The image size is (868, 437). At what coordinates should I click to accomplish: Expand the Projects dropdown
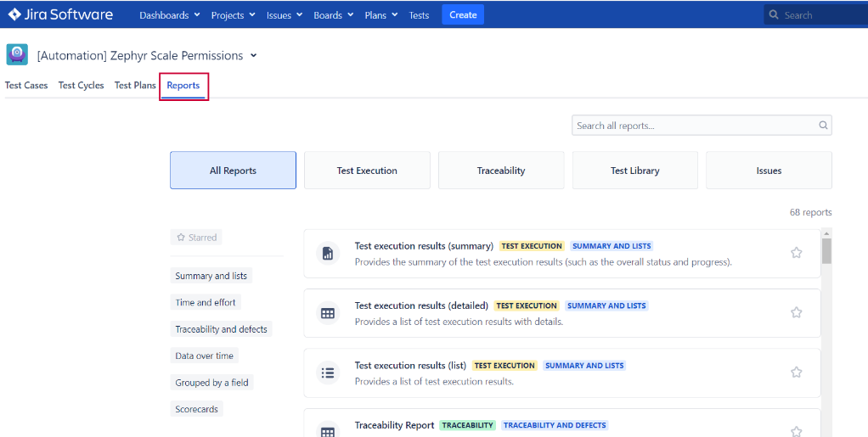point(233,15)
